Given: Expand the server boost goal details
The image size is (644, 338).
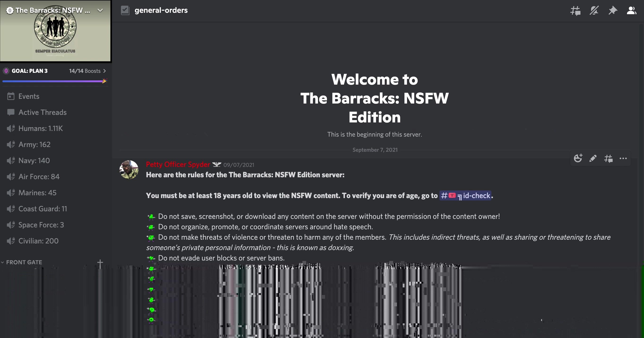Looking at the screenshot, I should click(104, 71).
